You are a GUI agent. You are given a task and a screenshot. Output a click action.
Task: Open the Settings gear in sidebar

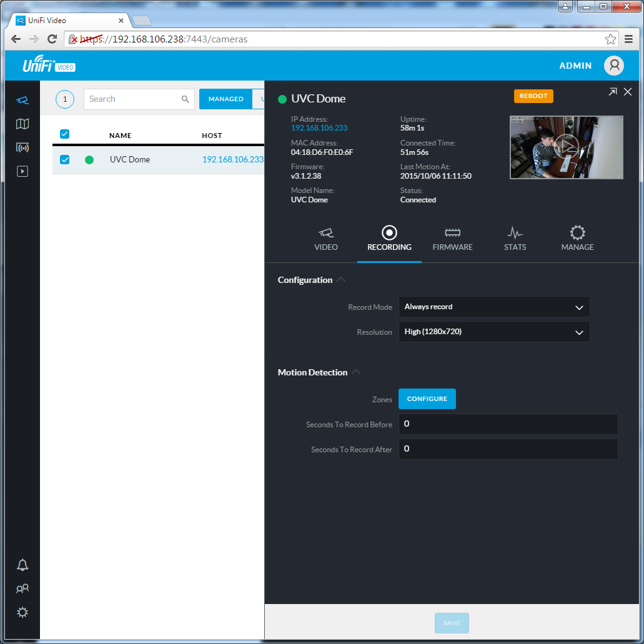22,612
